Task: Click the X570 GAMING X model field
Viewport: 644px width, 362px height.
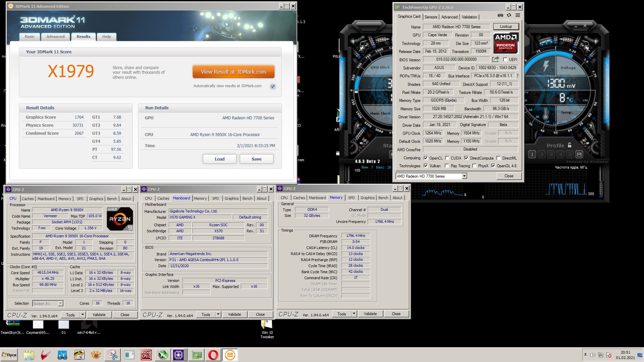Action: coord(200,217)
